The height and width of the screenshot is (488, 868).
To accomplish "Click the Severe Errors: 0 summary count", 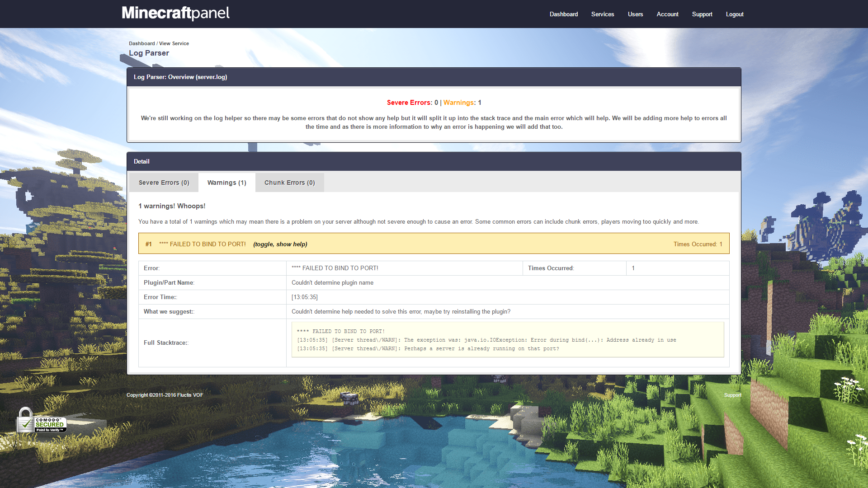I will tap(412, 103).
